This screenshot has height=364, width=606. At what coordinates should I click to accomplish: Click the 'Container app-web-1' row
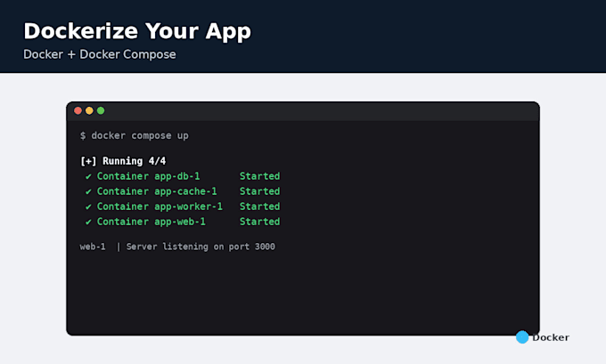[183, 222]
